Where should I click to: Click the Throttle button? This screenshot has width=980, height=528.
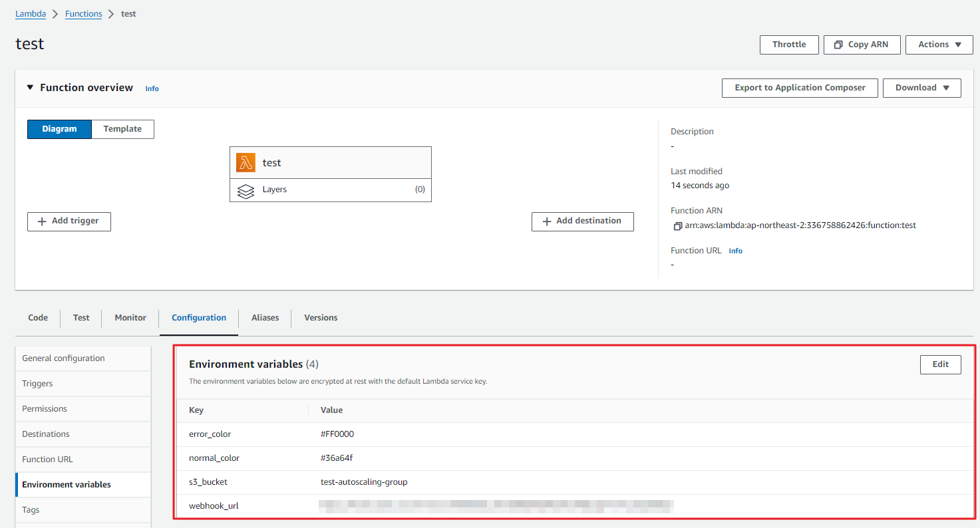pyautogui.click(x=789, y=45)
